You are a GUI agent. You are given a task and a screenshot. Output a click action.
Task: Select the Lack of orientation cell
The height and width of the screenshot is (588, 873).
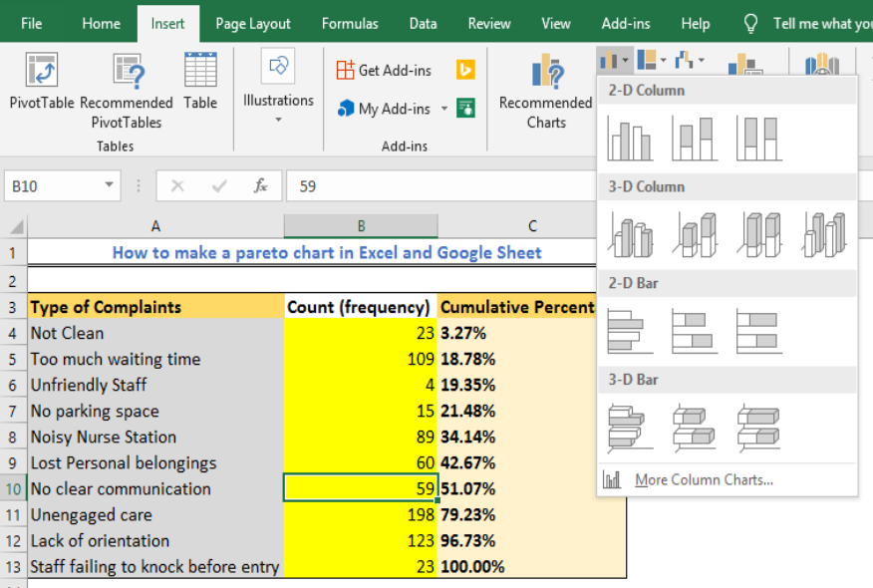pyautogui.click(x=155, y=541)
